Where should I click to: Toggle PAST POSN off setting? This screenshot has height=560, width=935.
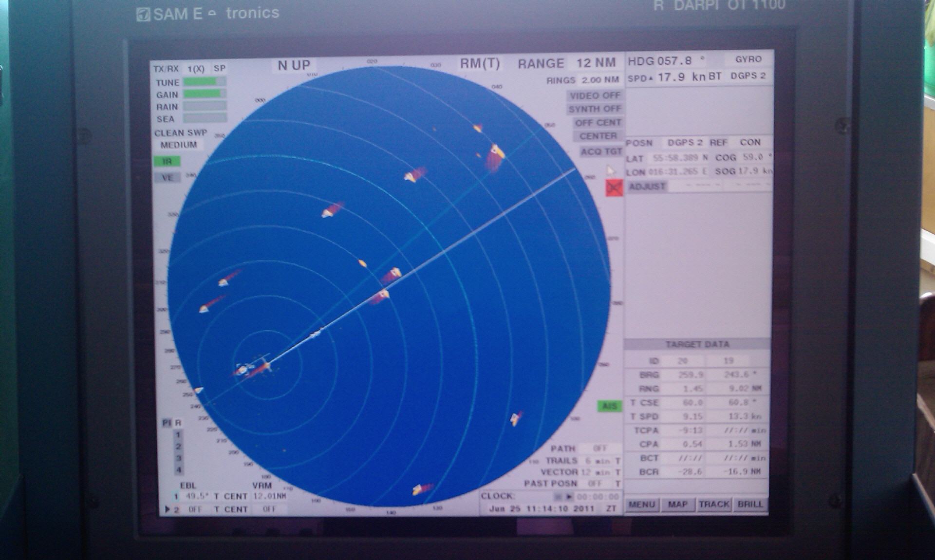pyautogui.click(x=595, y=484)
